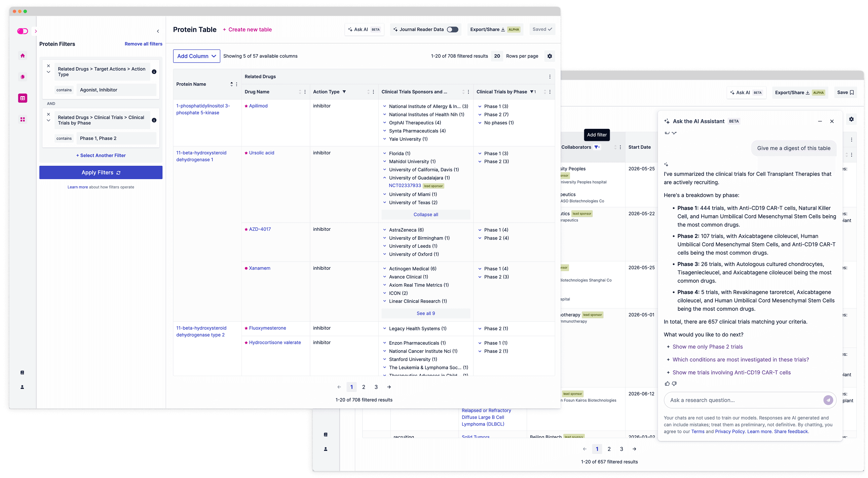Toggle the pink switch at top of sidebar

click(23, 31)
